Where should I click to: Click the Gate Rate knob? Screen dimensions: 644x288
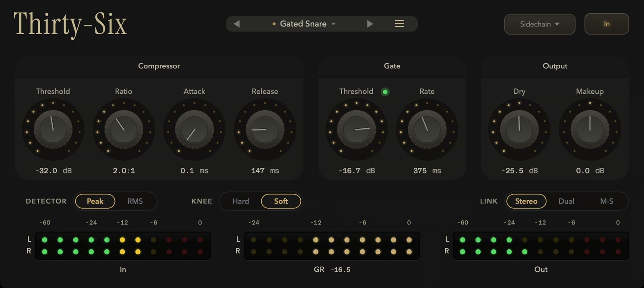pos(427,130)
